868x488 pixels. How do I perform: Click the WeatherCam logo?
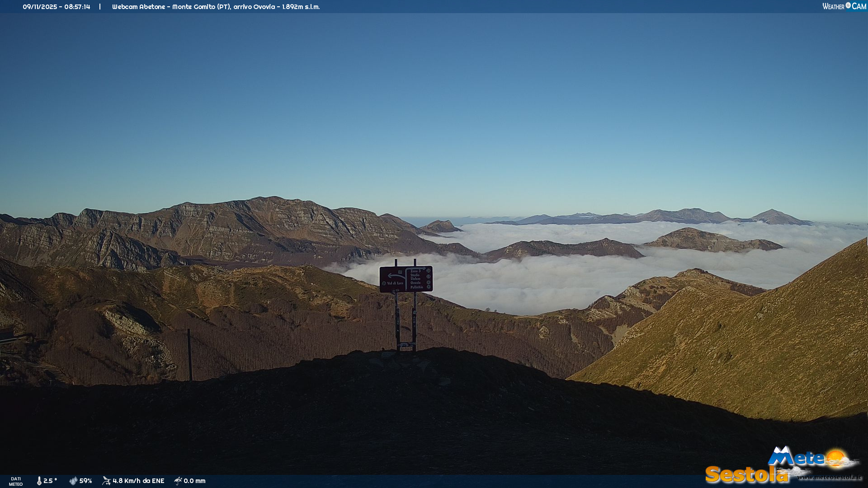(x=844, y=6)
